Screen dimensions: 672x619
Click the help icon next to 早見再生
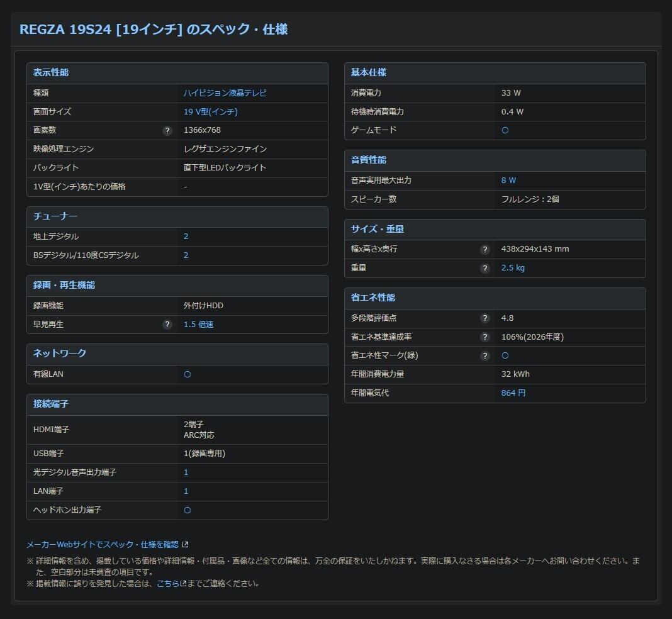pos(167,325)
